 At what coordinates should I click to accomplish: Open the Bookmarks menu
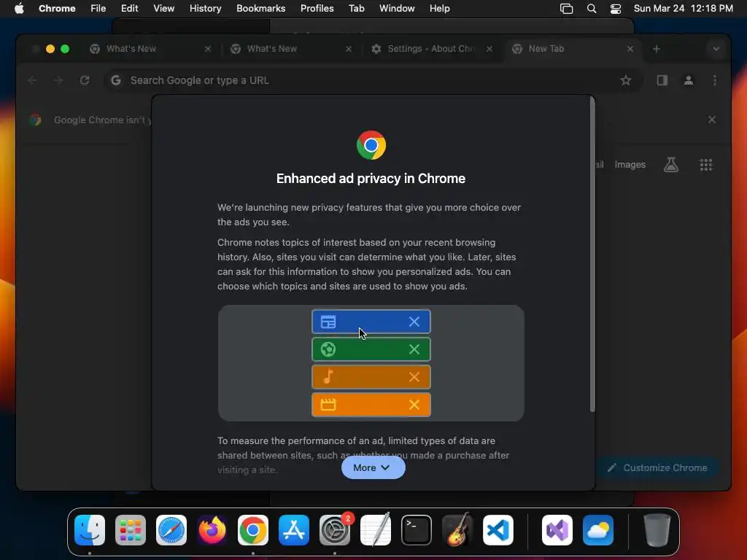[260, 9]
